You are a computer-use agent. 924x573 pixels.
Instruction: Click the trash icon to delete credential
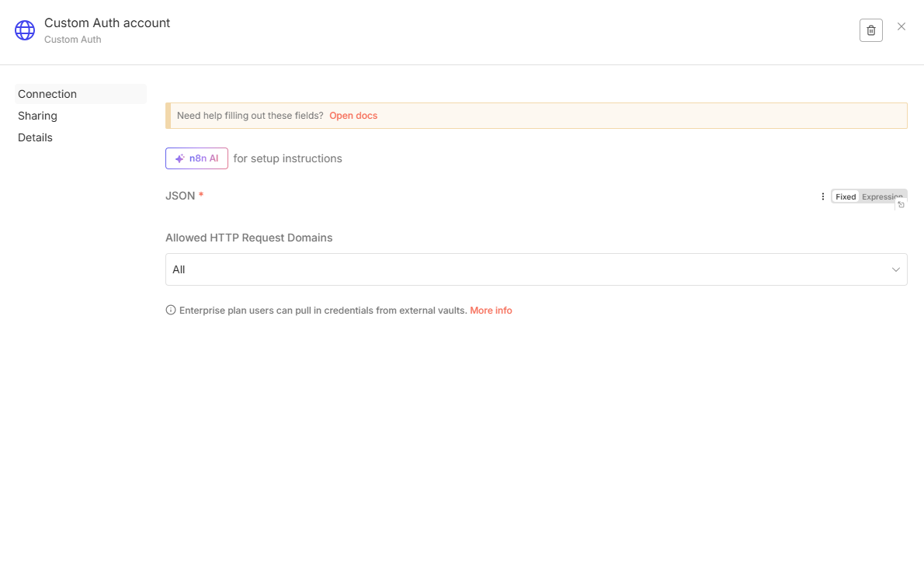tap(870, 30)
